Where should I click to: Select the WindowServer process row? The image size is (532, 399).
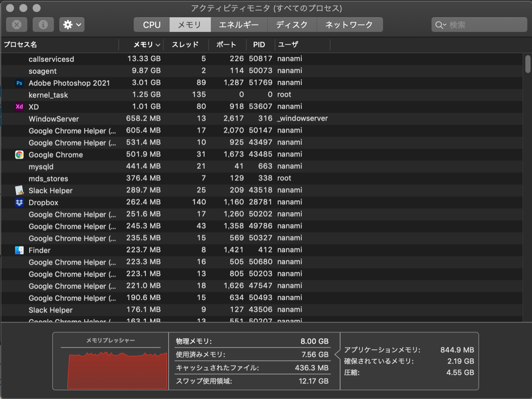(x=262, y=119)
